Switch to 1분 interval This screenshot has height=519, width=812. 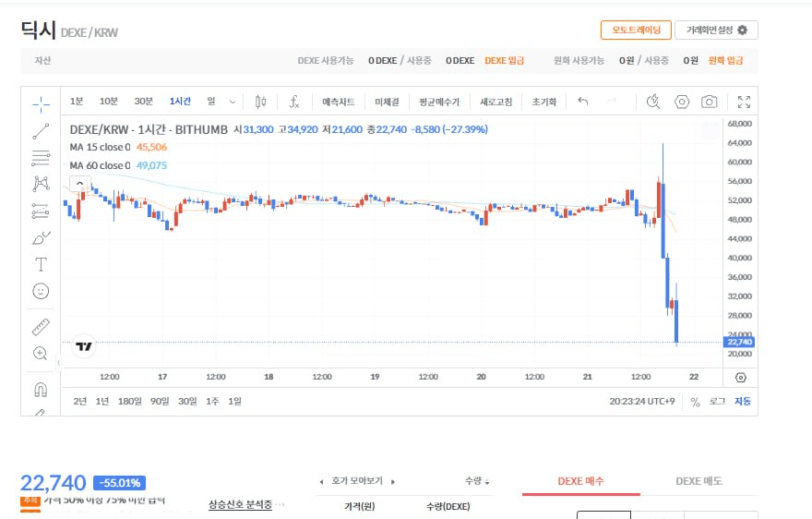(77, 101)
